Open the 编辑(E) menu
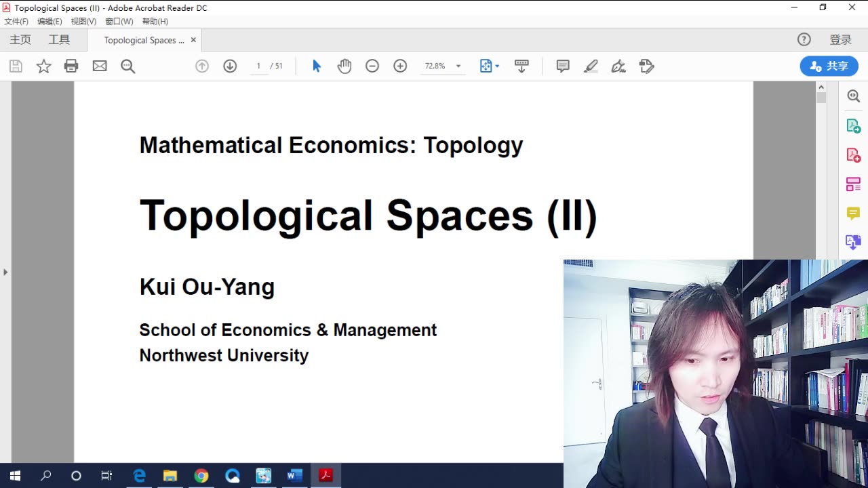Screen dimensions: 868x488 [x=50, y=22]
